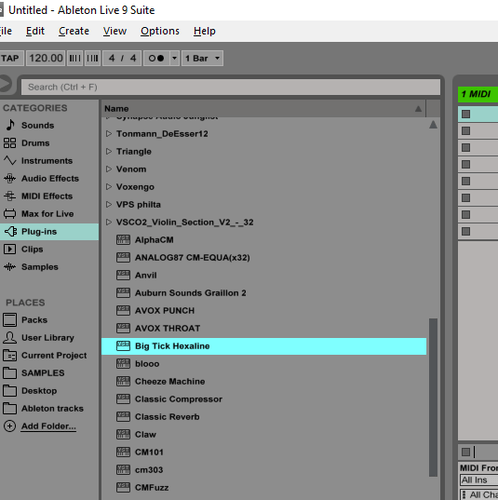Click the browser vertical scrollbar thumb
This screenshot has height=500, width=498.
point(433,397)
